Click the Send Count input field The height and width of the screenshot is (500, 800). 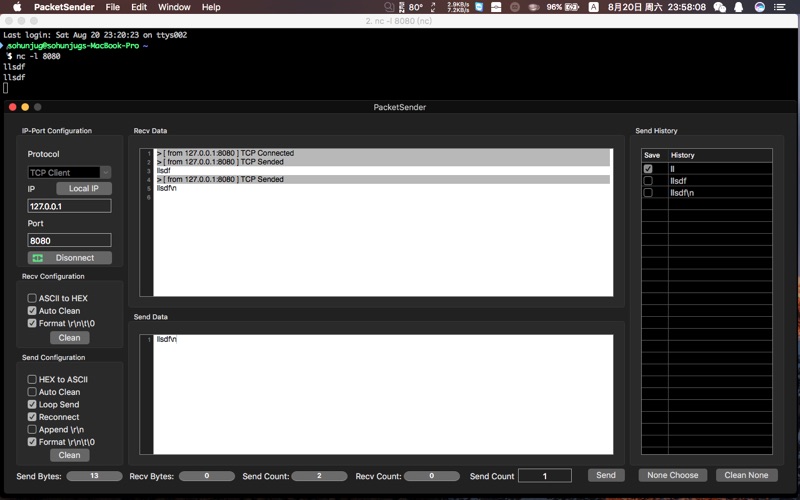tap(544, 476)
